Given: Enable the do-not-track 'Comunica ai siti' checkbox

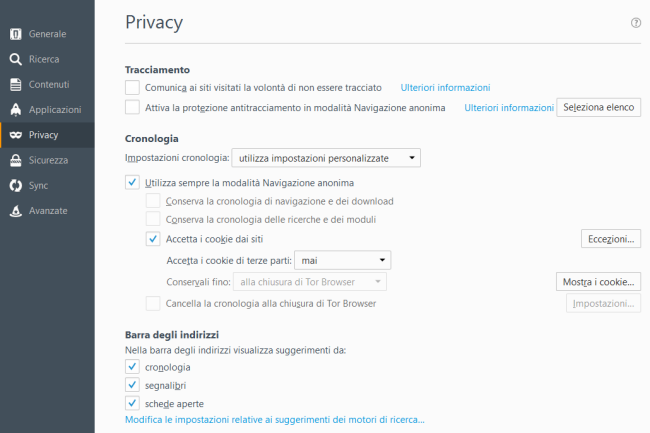Looking at the screenshot, I should click(132, 87).
